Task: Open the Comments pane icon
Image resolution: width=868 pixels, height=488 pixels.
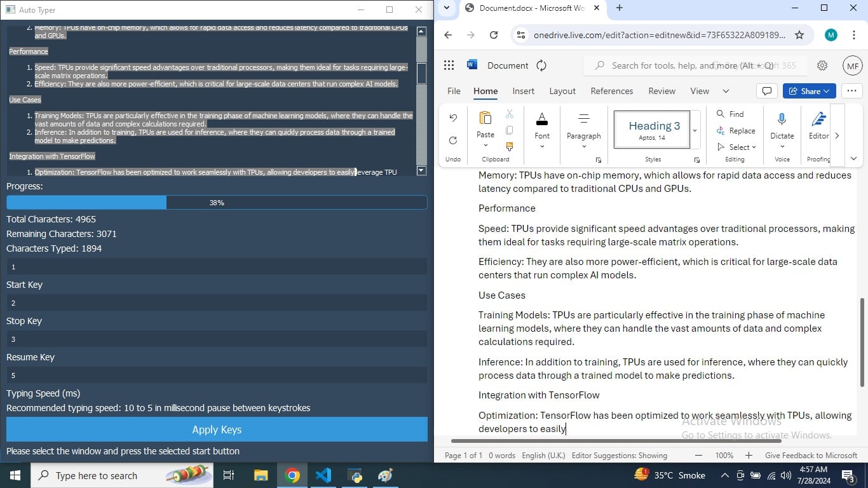Action: click(767, 91)
